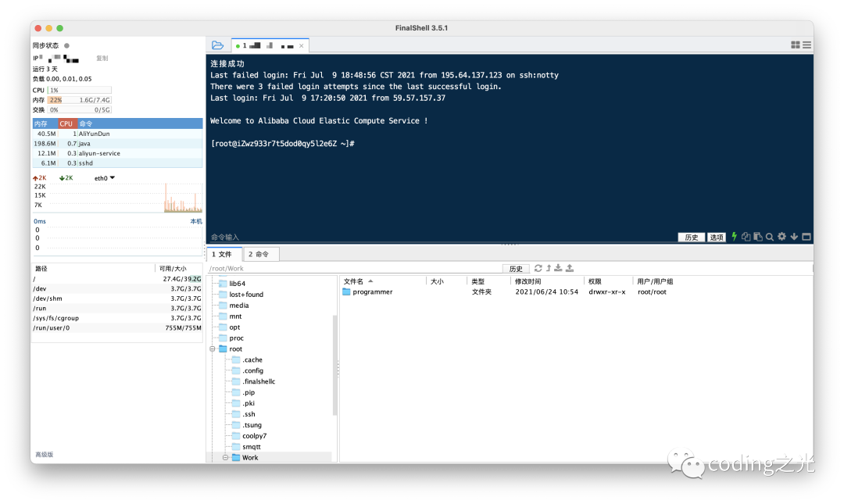Go to parent directory with the up arrow

[549, 268]
